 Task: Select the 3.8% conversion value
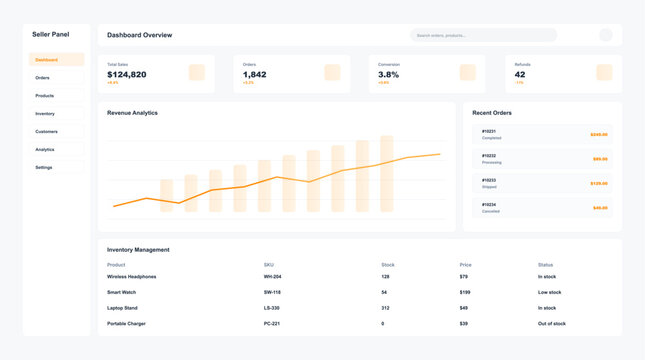click(x=388, y=74)
